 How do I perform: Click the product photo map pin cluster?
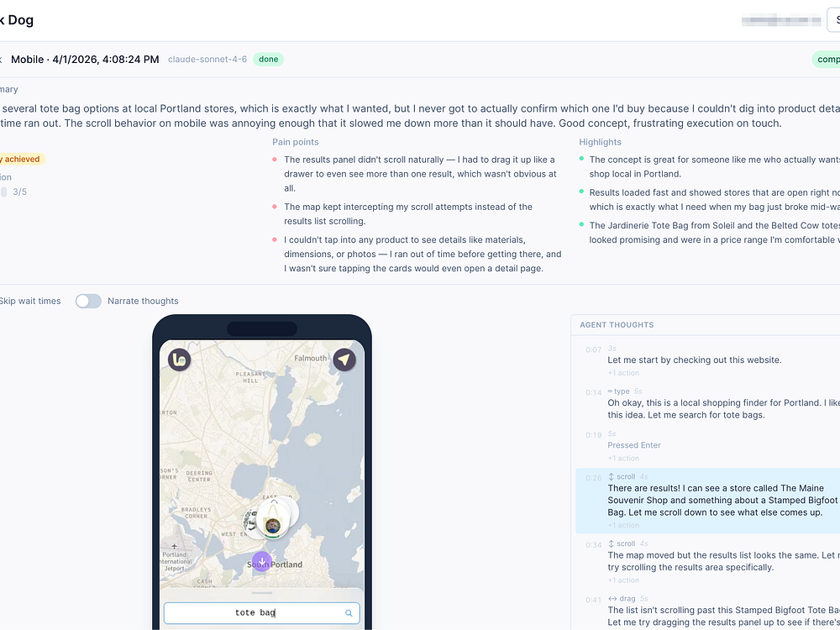point(272,518)
